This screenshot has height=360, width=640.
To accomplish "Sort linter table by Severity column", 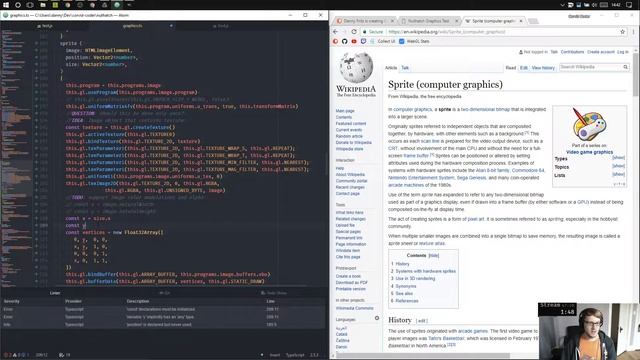I will pyautogui.click(x=11, y=301).
